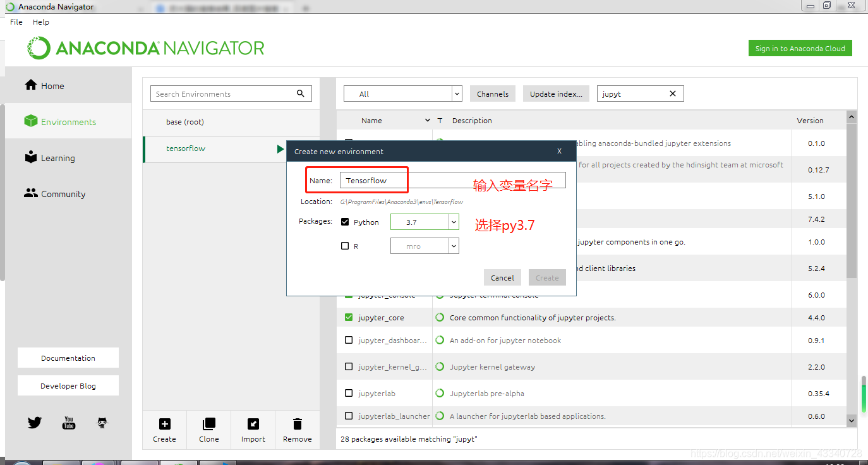Open the Home section icon
The image size is (868, 465).
pyautogui.click(x=30, y=85)
